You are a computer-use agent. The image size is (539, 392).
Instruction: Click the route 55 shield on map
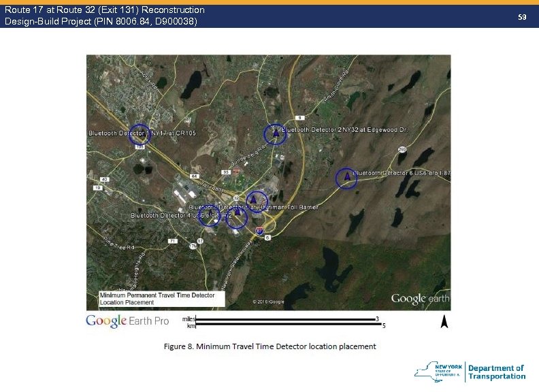pyautogui.click(x=226, y=172)
